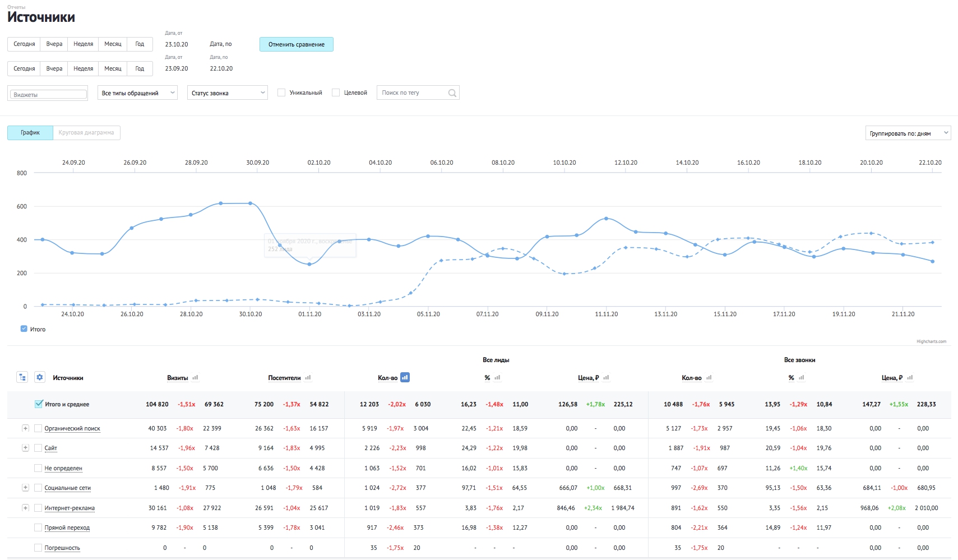Open the Социальные сети source link
Screen dimensions: 958x560
(x=68, y=488)
